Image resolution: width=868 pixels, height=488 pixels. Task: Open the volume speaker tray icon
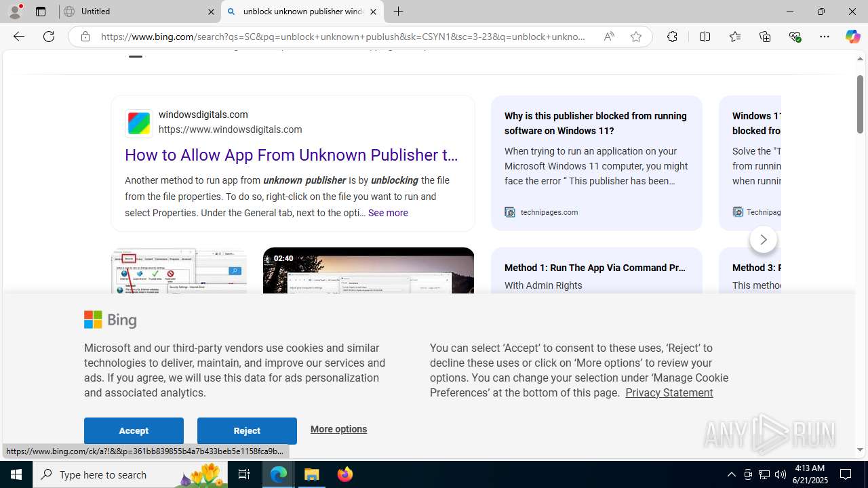[781, 474]
